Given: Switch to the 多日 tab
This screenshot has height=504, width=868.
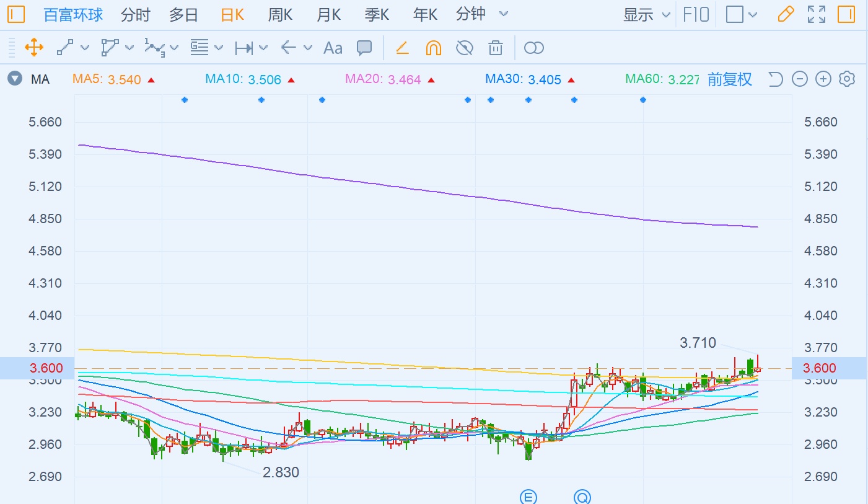Looking at the screenshot, I should pyautogui.click(x=184, y=14).
